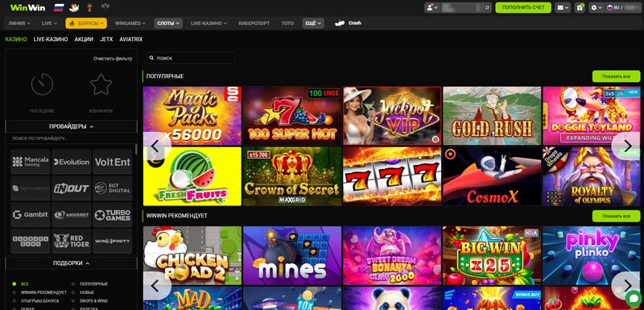Open the trophy icon in top bar
The height and width of the screenshot is (310, 644).
pyautogui.click(x=89, y=7)
